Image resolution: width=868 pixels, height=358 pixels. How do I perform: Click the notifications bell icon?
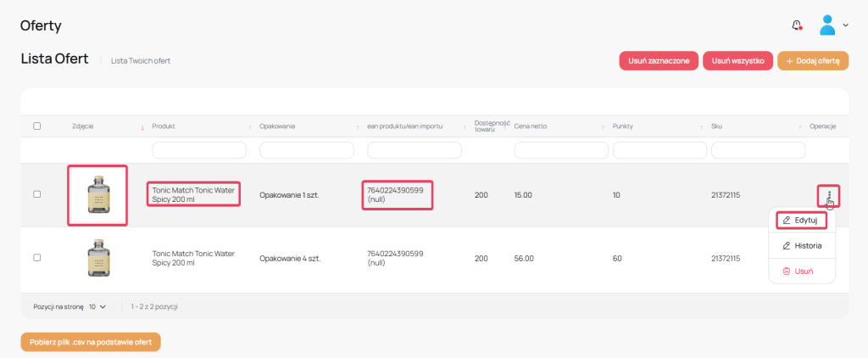click(797, 25)
